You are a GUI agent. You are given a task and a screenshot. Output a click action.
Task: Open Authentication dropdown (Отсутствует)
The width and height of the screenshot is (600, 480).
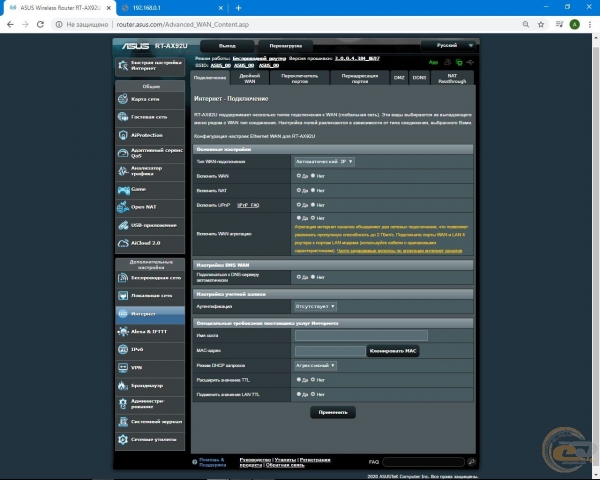pyautogui.click(x=315, y=306)
